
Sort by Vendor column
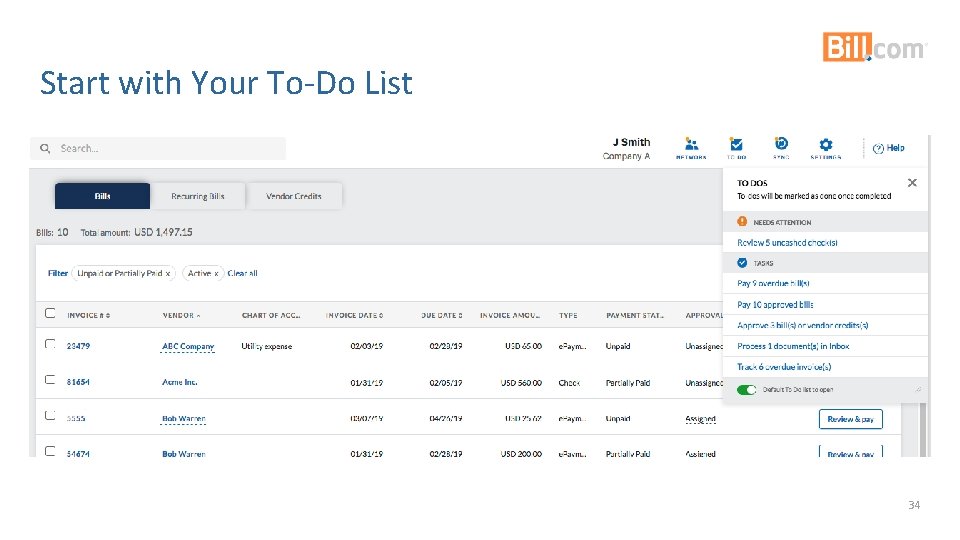[x=181, y=315]
